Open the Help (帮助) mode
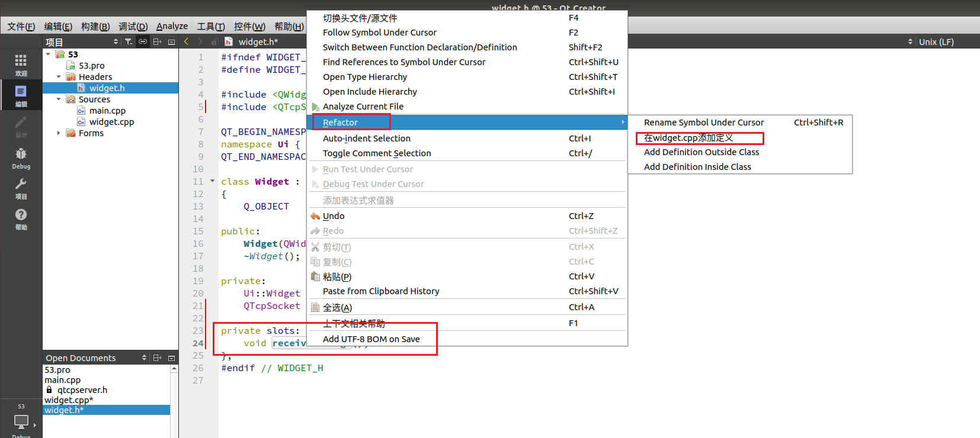Screen dimensions: 980x438 [x=21, y=219]
